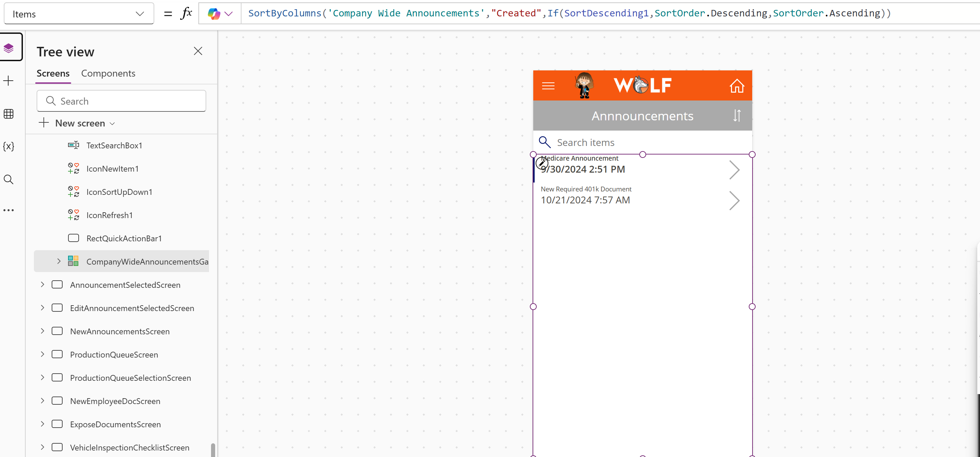This screenshot has height=457, width=980.
Task: Click the WOLF logo in header
Action: (642, 85)
